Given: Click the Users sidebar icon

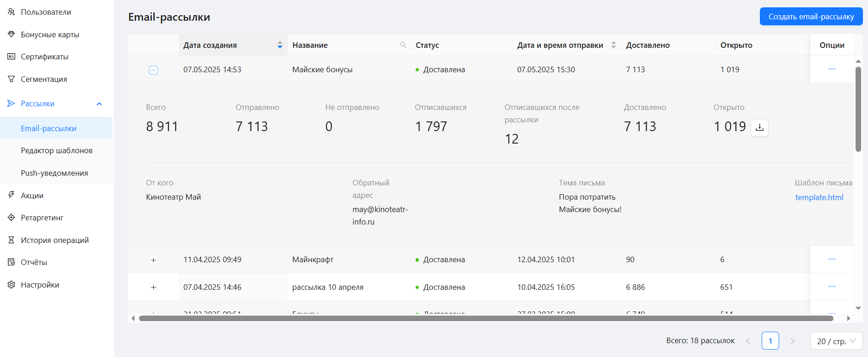Looking at the screenshot, I should tap(12, 12).
